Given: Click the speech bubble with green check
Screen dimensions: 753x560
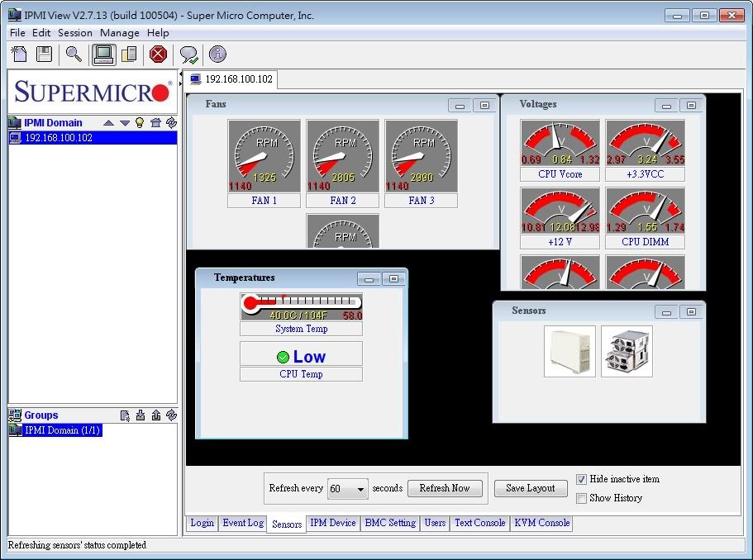Looking at the screenshot, I should [188, 55].
